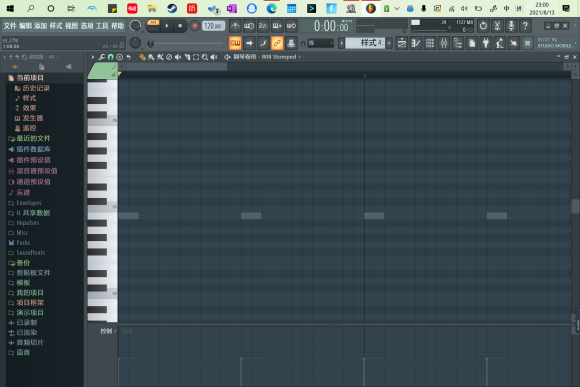The image size is (580, 387).
Task: Open the Tempo tapper icon
Action: click(x=500, y=43)
